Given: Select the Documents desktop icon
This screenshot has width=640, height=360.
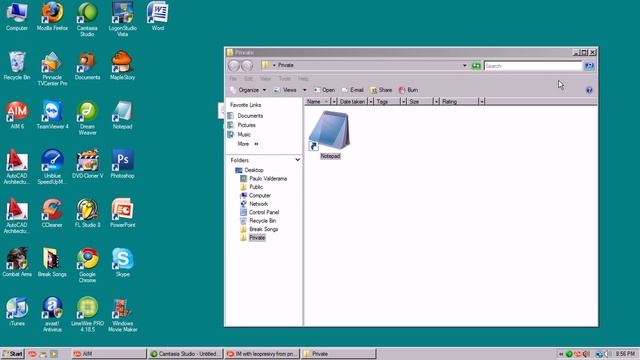Looking at the screenshot, I should click(x=87, y=66).
